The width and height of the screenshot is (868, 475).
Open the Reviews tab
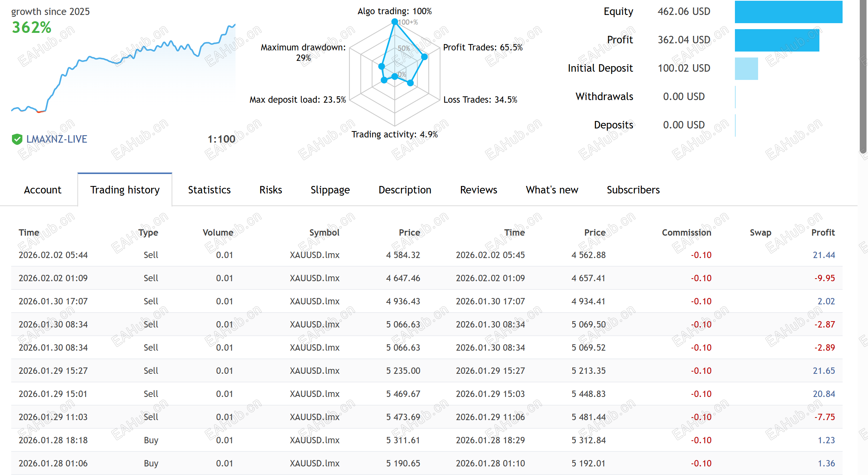(x=478, y=190)
